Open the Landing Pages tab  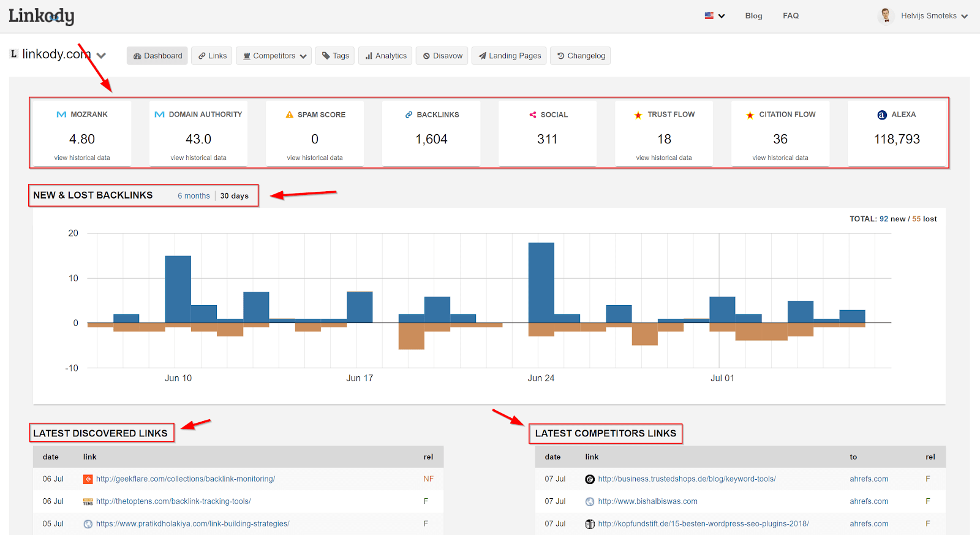509,56
